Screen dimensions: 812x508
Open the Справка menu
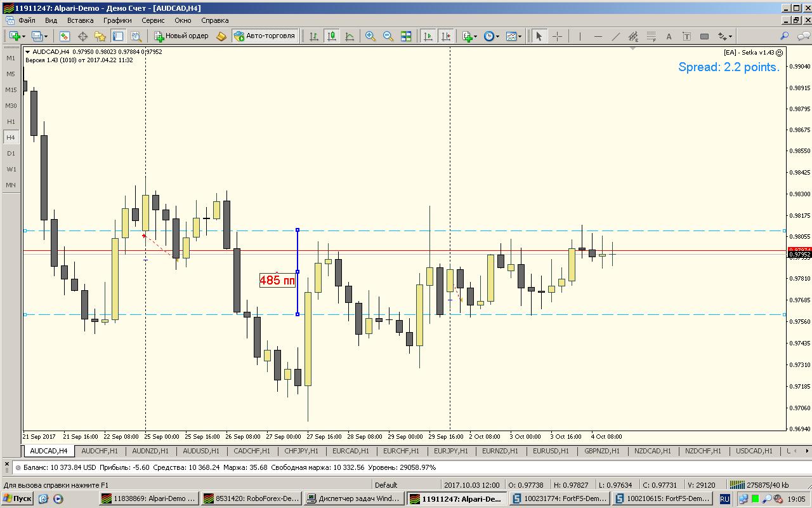click(214, 20)
